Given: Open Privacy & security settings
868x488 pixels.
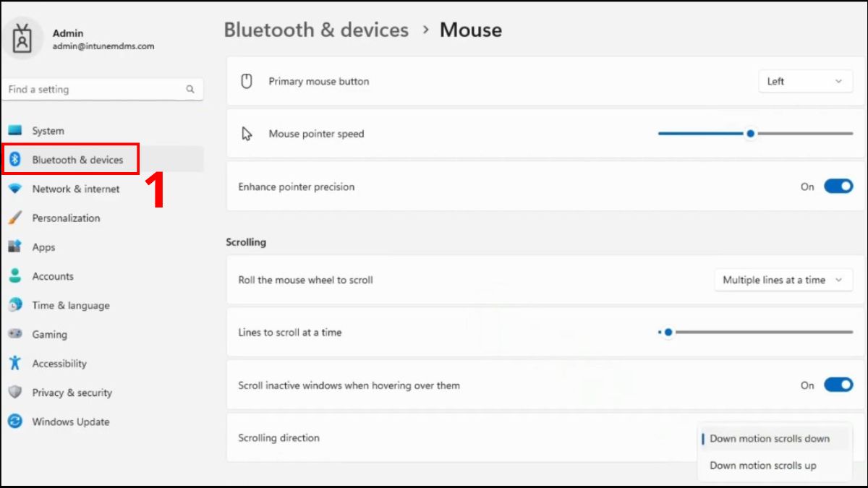Looking at the screenshot, I should click(x=72, y=393).
